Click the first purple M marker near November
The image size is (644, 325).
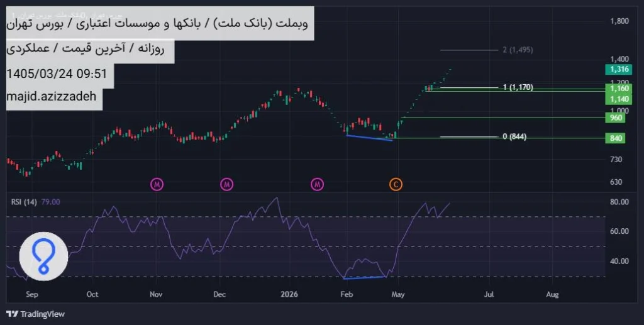tap(157, 185)
